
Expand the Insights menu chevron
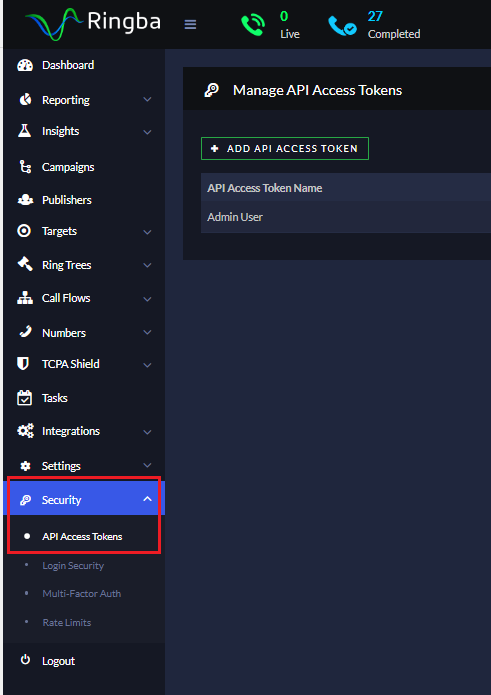point(148,132)
